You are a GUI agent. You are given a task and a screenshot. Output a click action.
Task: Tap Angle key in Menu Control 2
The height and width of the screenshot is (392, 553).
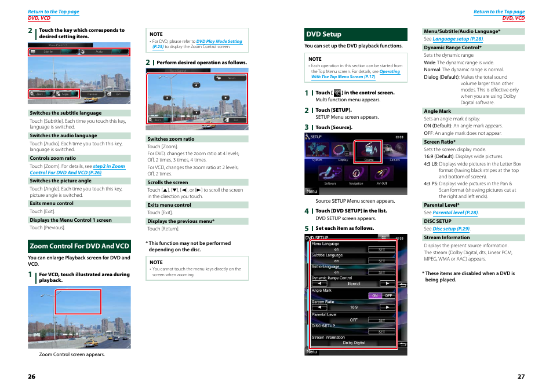[x=66, y=94]
